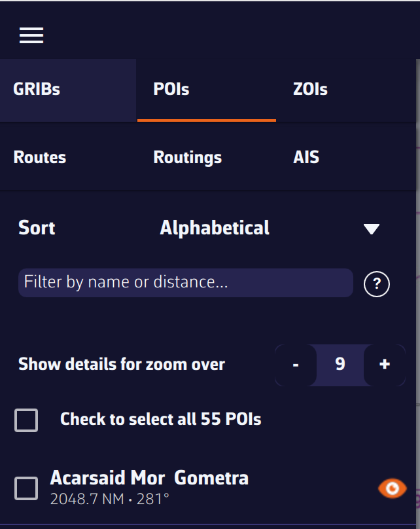Select the POIs tab
420x529 pixels.
(171, 90)
